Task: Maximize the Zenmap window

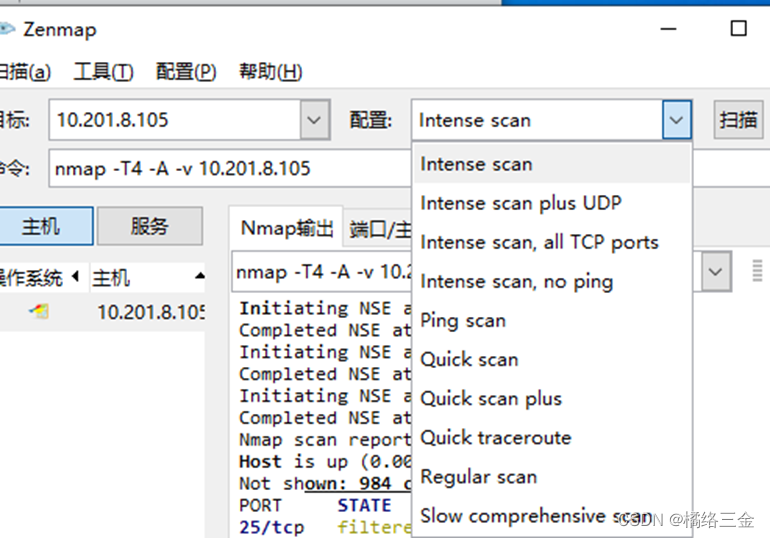Action: 739,28
